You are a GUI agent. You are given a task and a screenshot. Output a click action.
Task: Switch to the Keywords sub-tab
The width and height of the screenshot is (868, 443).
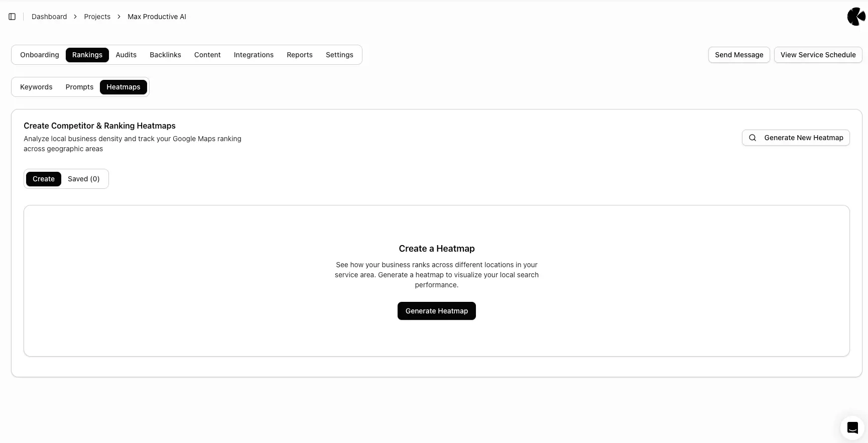pyautogui.click(x=36, y=87)
